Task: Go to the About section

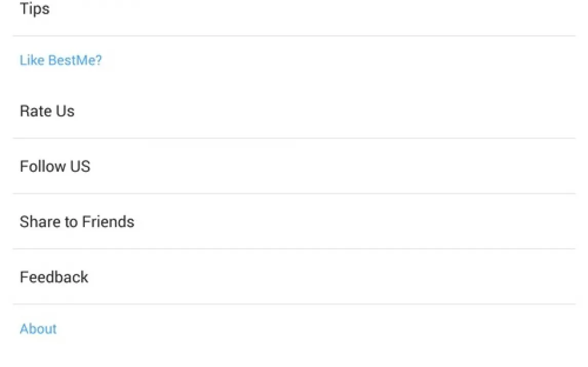Action: (x=38, y=329)
